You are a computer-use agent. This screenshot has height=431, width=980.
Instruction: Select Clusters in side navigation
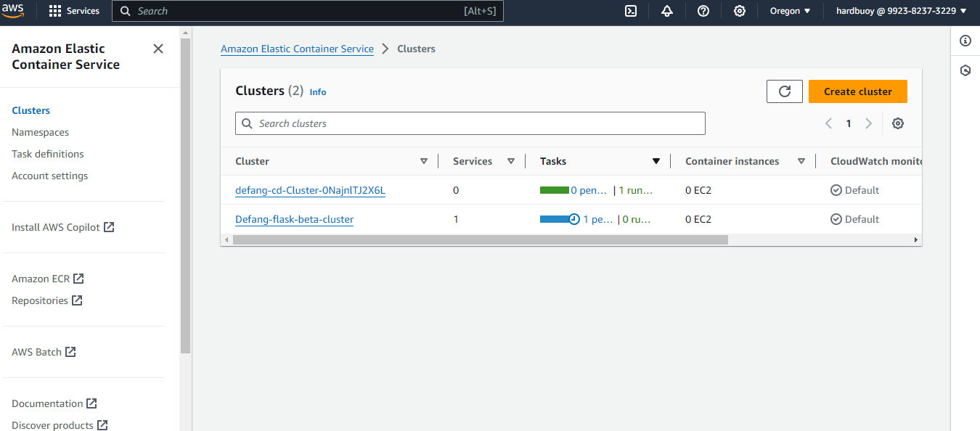(x=31, y=110)
